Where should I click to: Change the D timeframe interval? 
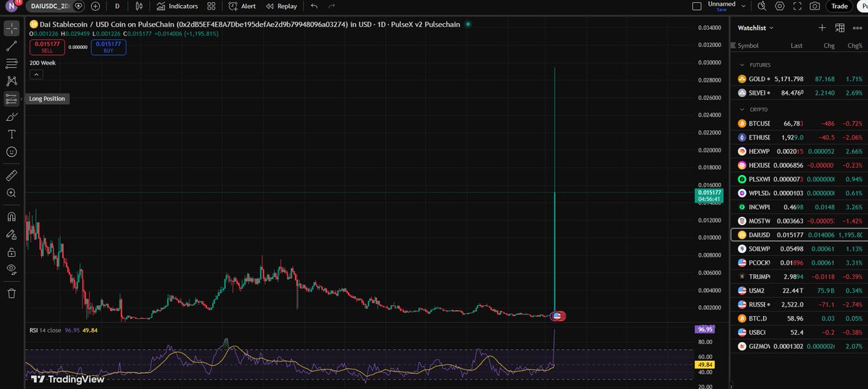pos(117,6)
